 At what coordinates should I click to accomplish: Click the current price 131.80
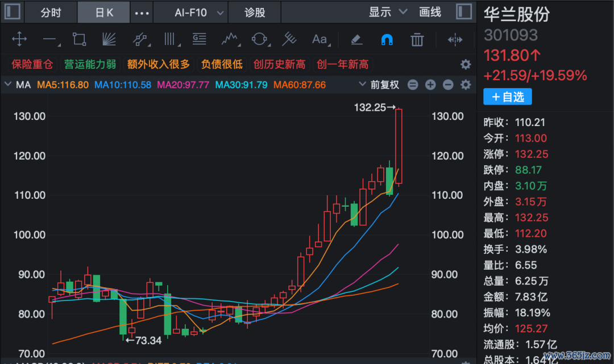(x=512, y=55)
